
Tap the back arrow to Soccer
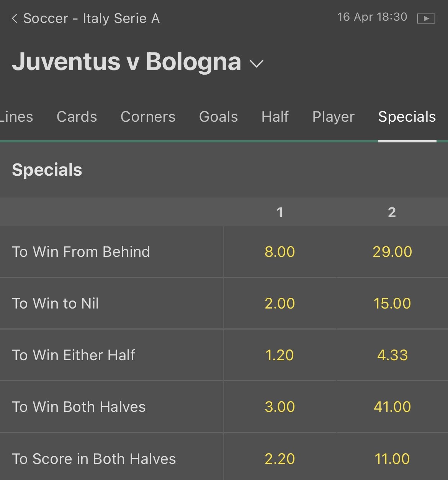click(x=15, y=18)
